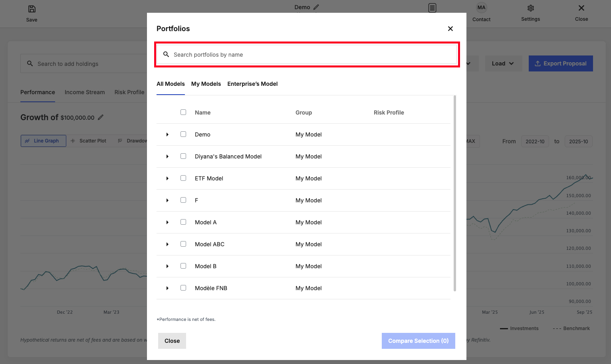Viewport: 611px width, 364px height.
Task: Select the Line Graph chart view
Action: coord(44,141)
